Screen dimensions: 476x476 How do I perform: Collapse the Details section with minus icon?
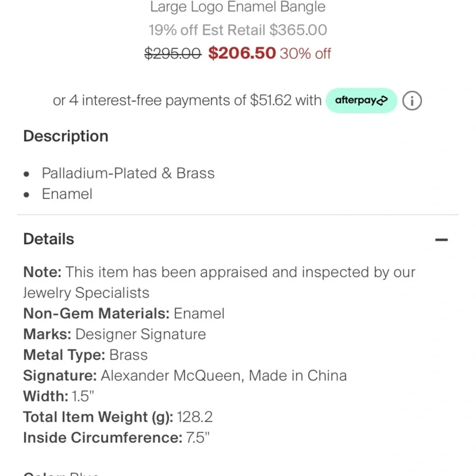tap(441, 240)
